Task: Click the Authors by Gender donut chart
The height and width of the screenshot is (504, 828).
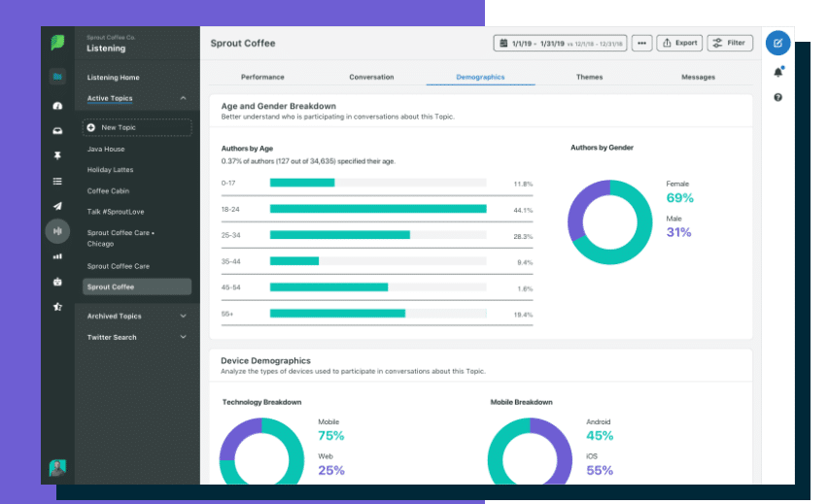Action: (610, 222)
